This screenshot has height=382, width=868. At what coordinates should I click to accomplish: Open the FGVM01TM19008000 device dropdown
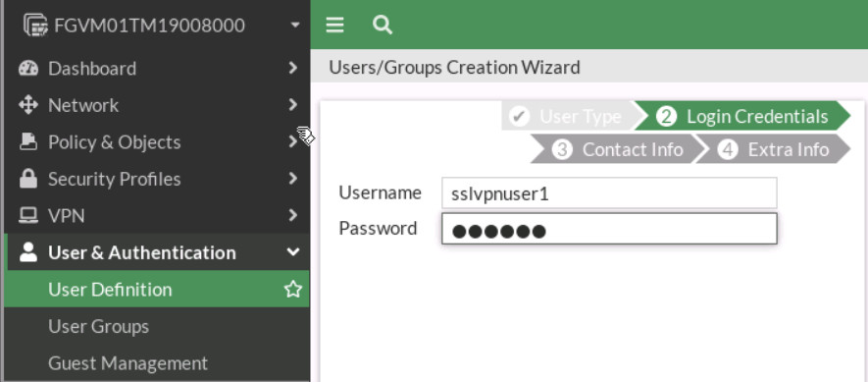tap(295, 25)
